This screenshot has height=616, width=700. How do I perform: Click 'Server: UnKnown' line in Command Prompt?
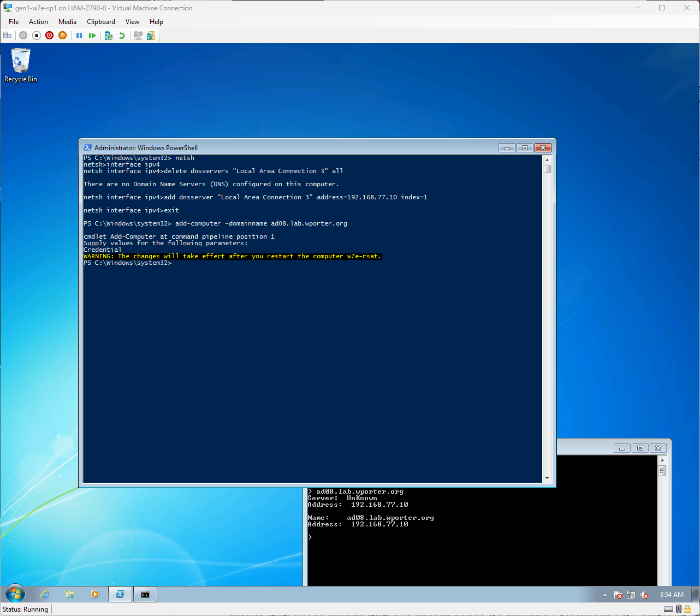pyautogui.click(x=342, y=498)
